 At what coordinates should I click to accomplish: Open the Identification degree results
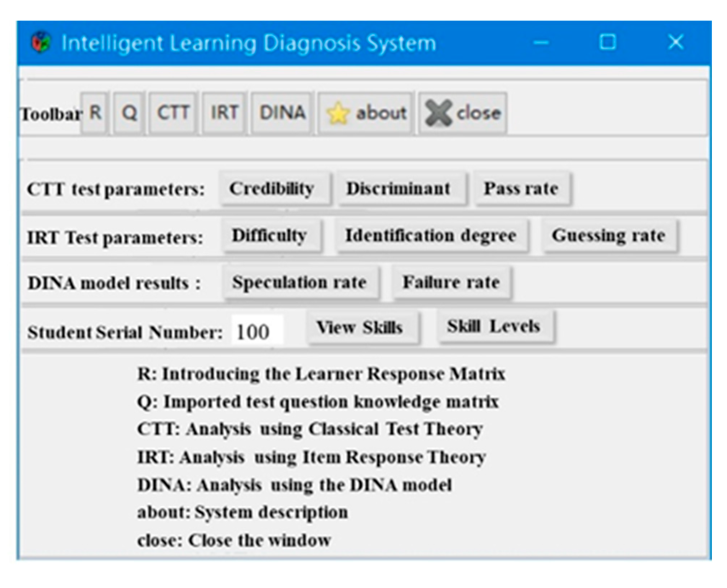click(431, 236)
